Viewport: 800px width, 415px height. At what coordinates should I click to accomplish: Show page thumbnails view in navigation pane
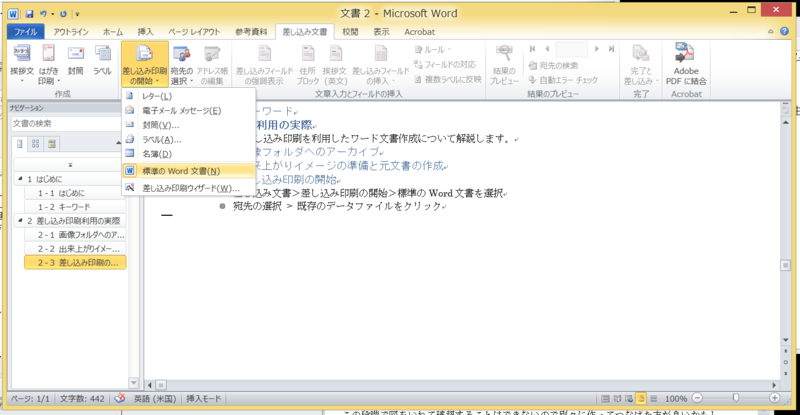tap(35, 144)
